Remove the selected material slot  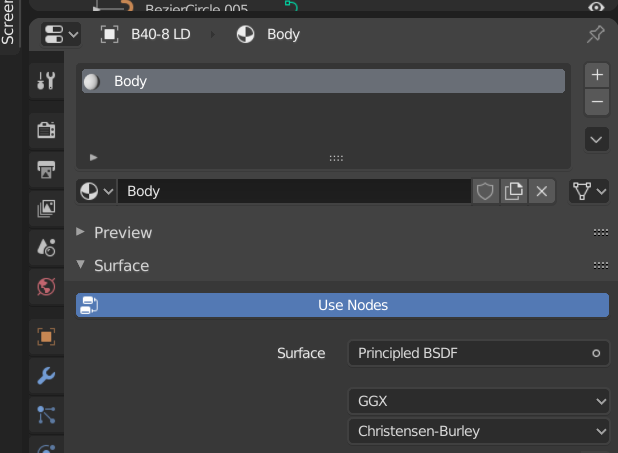coord(597,101)
